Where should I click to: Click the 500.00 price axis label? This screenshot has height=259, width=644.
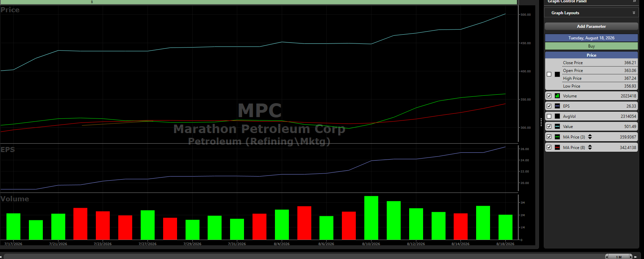(x=525, y=15)
